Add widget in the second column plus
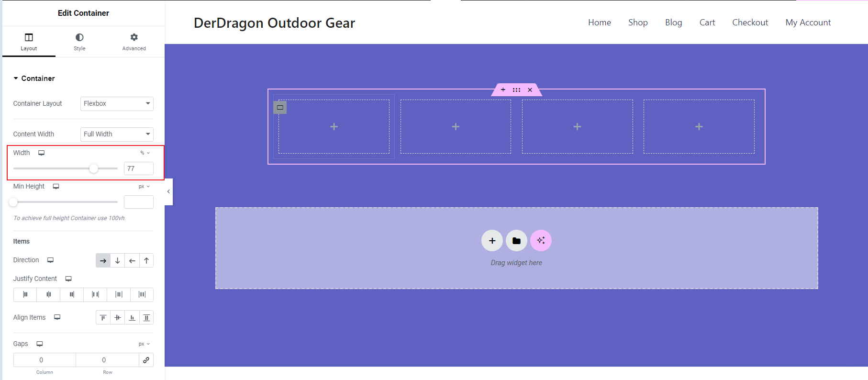Viewport: 868px width, 380px height. [x=456, y=127]
